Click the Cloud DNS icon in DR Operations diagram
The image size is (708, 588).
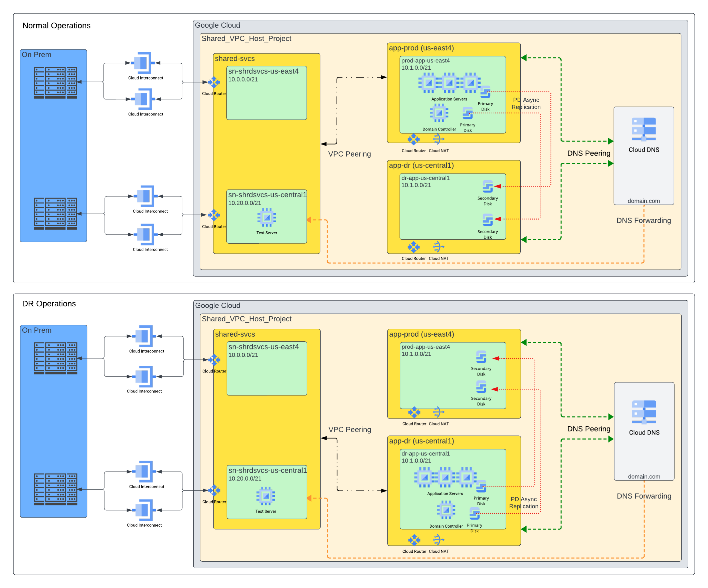[644, 412]
